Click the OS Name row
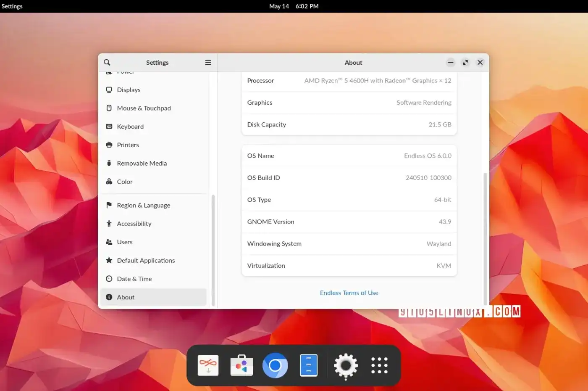The image size is (588, 391). pos(349,156)
